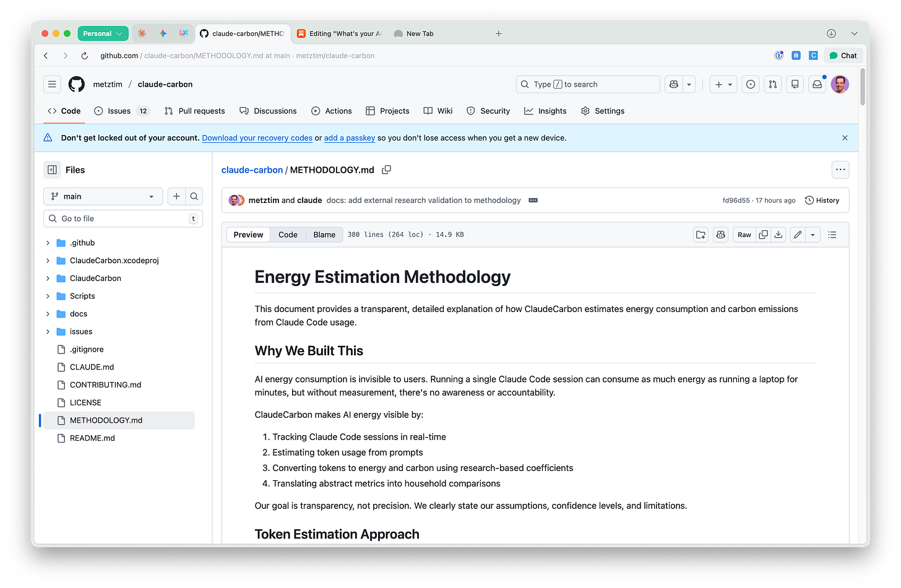Click the Download your recovery codes link
Screen dimensions: 901x588
[x=257, y=138]
